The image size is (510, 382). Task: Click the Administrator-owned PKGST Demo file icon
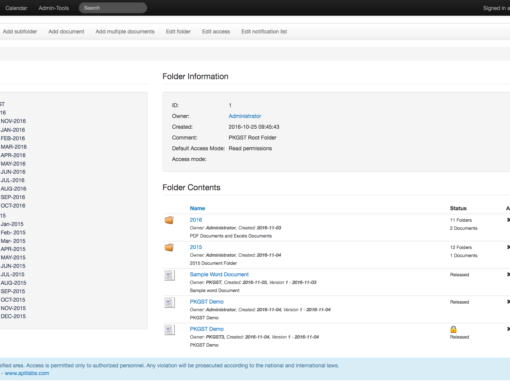pyautogui.click(x=169, y=303)
